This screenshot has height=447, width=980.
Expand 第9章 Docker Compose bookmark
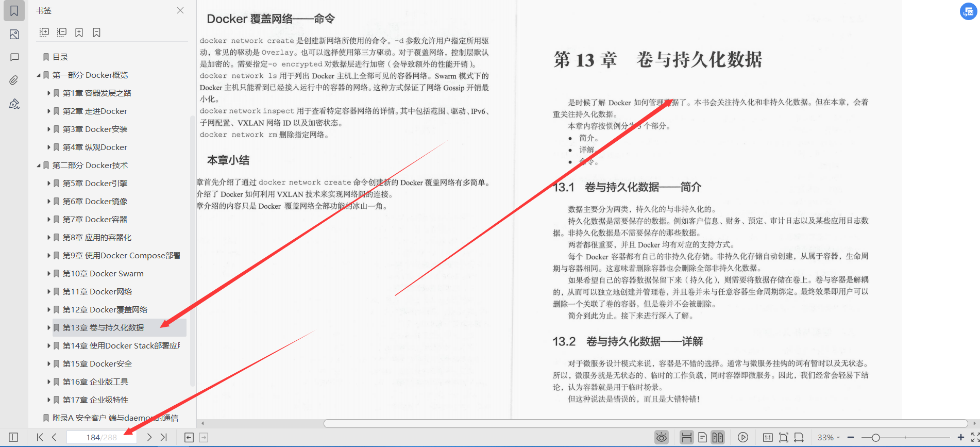(49, 256)
